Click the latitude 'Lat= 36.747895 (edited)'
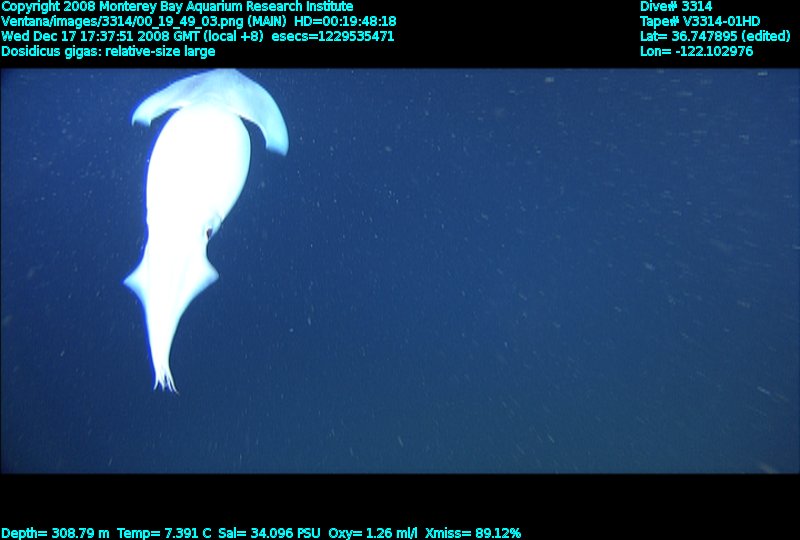Viewport: 800px width, 540px height. (x=715, y=37)
